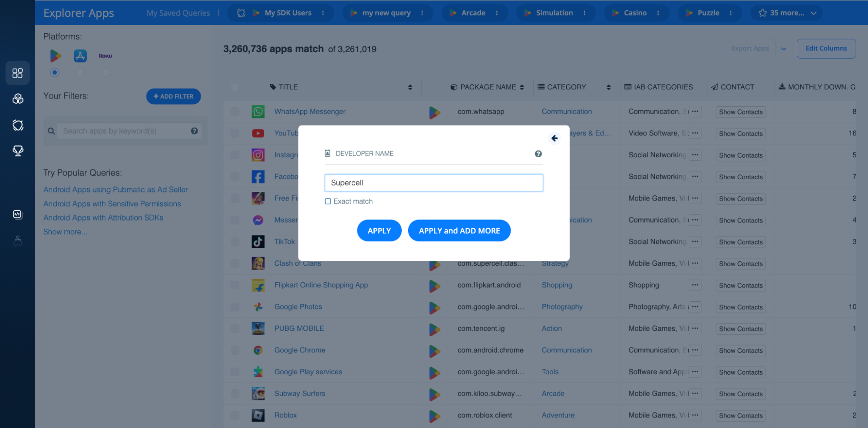Click the APPLY button
Viewport: 868px width, 428px height.
[379, 230]
